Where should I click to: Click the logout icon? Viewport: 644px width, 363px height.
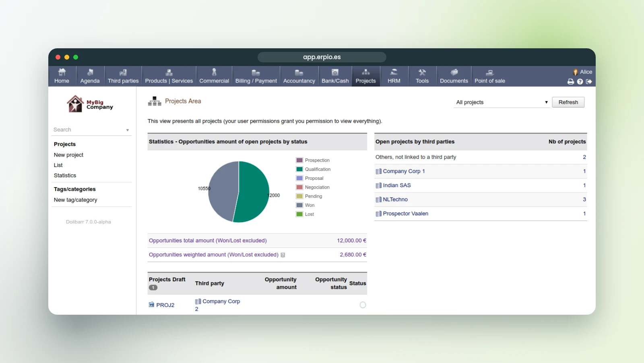pos(589,82)
